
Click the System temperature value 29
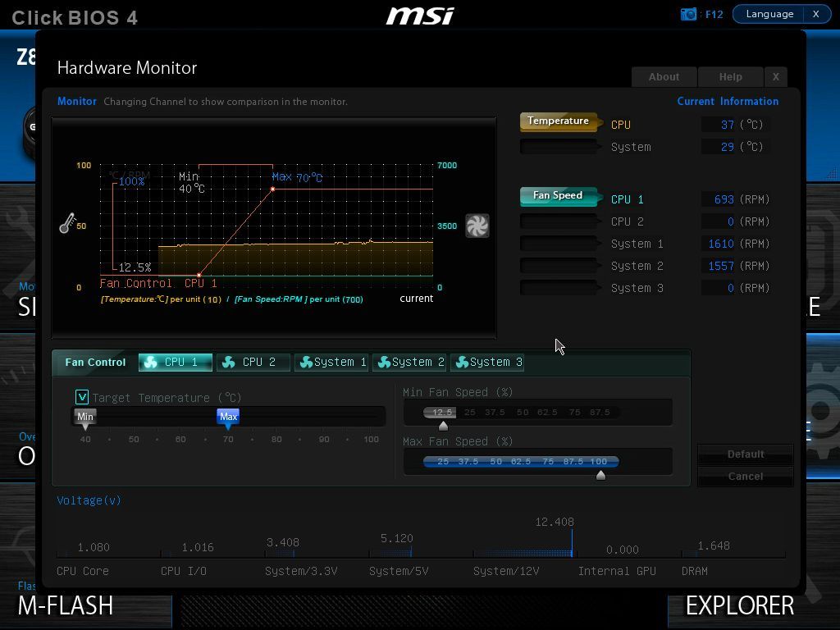tap(728, 147)
